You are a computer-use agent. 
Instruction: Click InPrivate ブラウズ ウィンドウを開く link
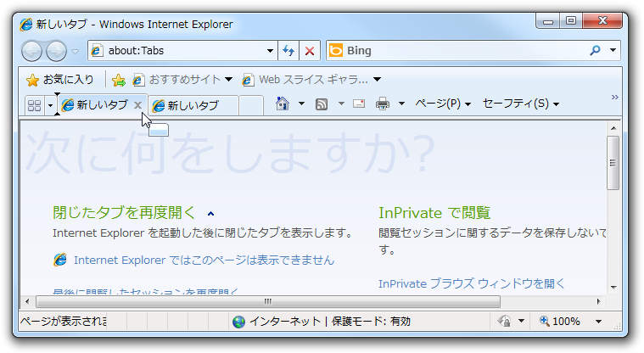pyautogui.click(x=471, y=283)
